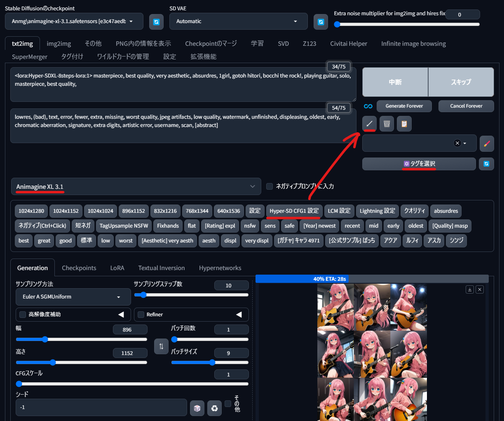504x421 pixels.
Task: Click the clipboard apply-styles icon
Action: point(404,124)
